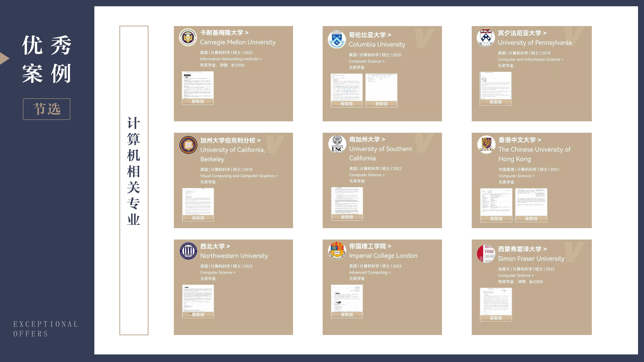Viewport: 644px width, 362px height.
Task: Open the 西北大学 > heading link
Action: (215, 246)
